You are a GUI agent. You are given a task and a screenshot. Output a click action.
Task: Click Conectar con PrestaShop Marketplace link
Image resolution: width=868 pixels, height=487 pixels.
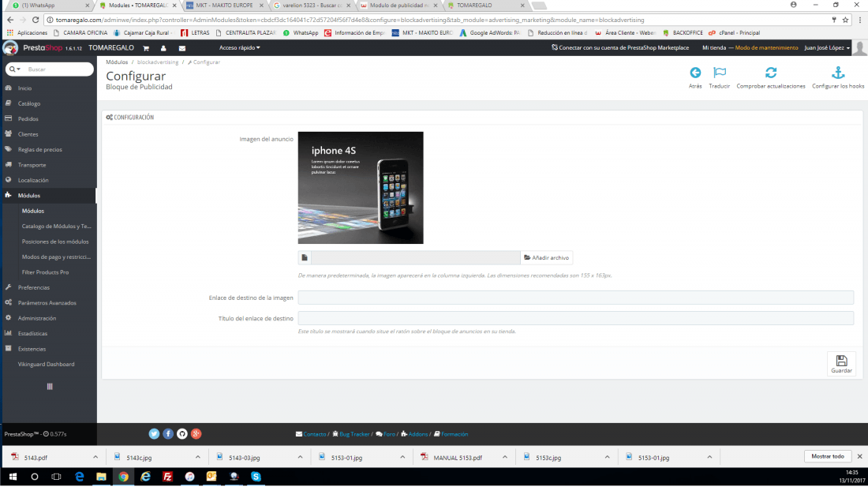coord(620,47)
